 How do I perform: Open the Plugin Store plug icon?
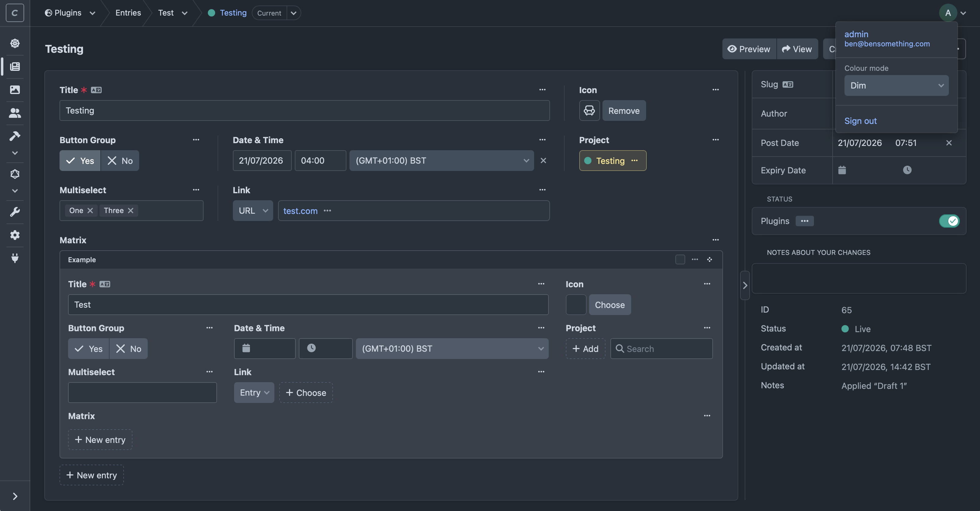15,258
